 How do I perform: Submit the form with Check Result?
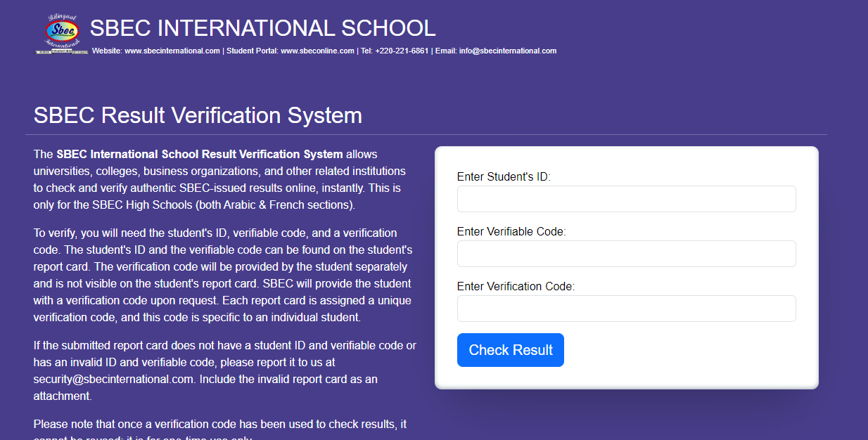pos(511,350)
